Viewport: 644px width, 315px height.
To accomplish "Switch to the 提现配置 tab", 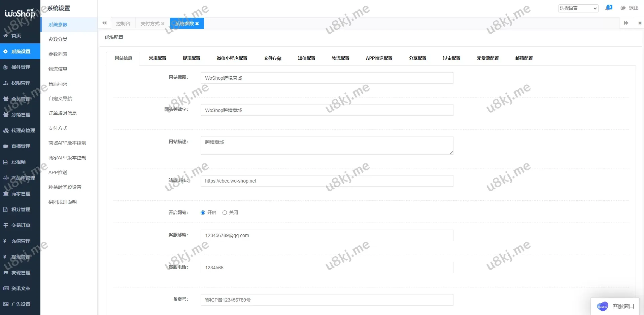I will (x=191, y=58).
